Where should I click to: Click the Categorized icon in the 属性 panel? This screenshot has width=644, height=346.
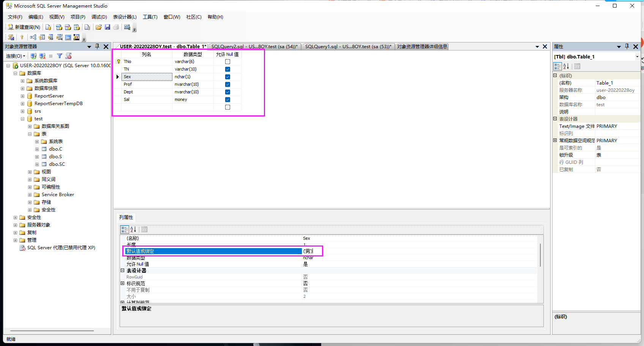557,66
